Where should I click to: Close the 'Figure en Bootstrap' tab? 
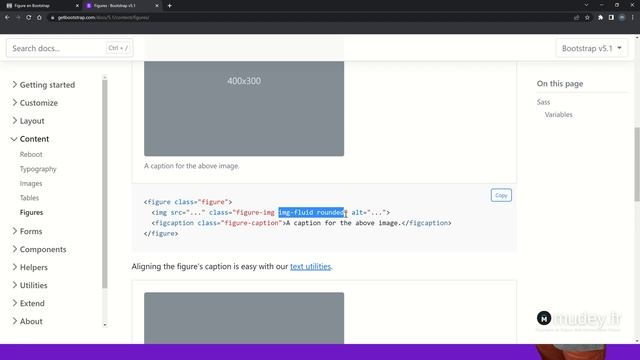[x=77, y=6]
